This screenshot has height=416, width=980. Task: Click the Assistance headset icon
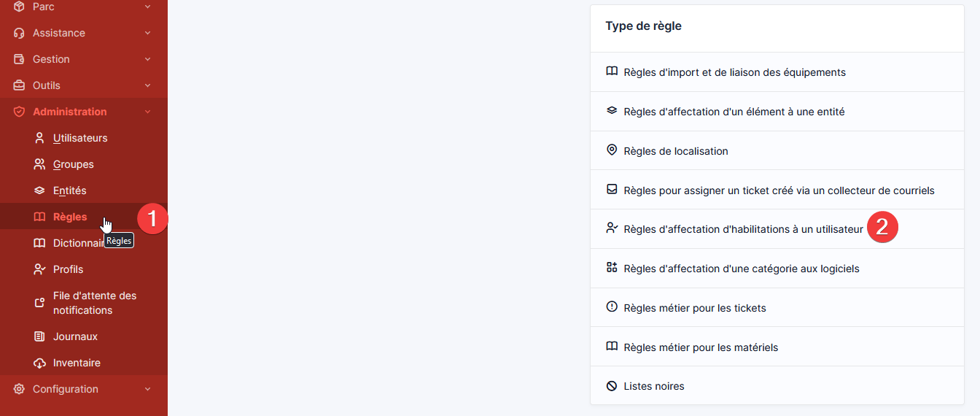click(19, 33)
